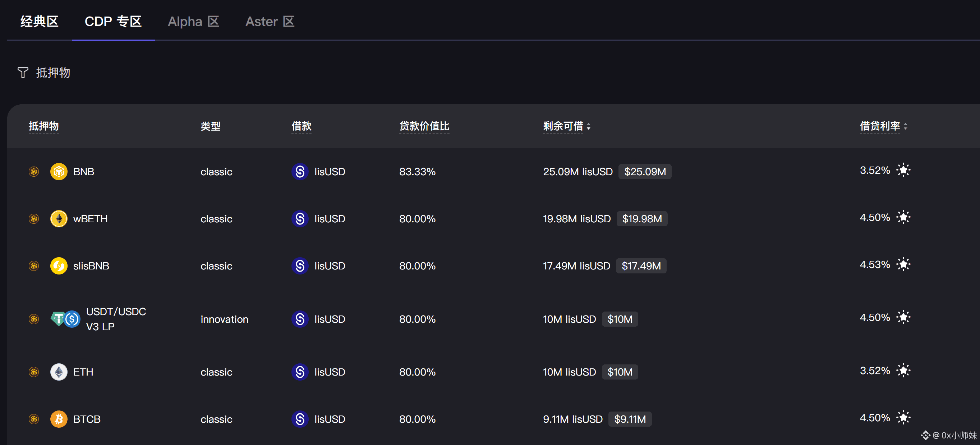Click the 借款 column header

pos(301,126)
